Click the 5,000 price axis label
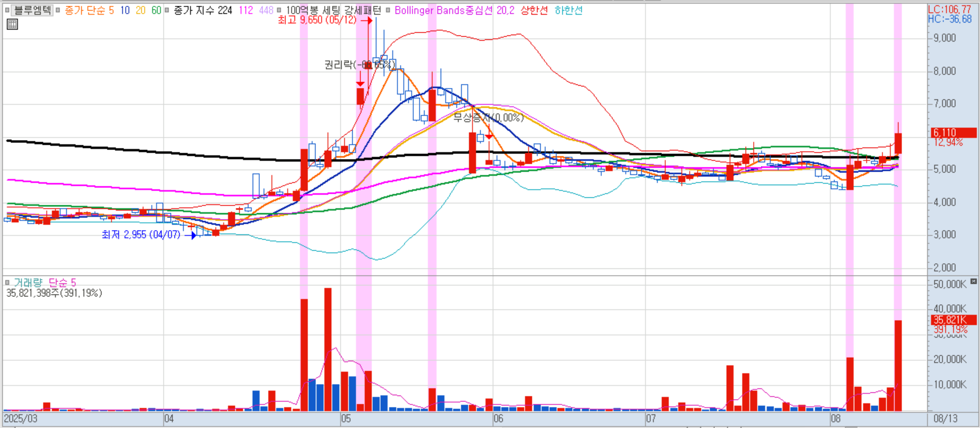This screenshot has width=980, height=428. [944, 170]
